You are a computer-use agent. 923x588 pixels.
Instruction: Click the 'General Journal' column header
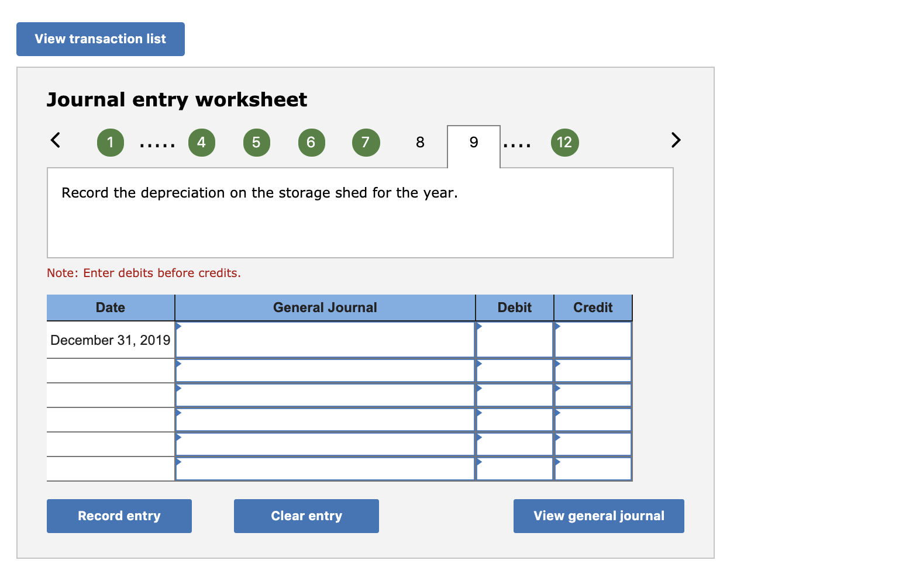coord(325,307)
